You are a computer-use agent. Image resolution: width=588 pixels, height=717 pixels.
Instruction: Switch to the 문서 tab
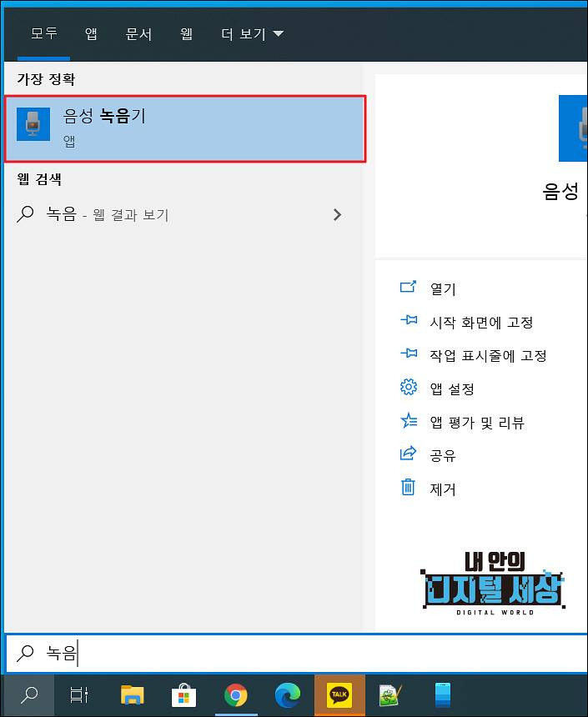pyautogui.click(x=138, y=34)
